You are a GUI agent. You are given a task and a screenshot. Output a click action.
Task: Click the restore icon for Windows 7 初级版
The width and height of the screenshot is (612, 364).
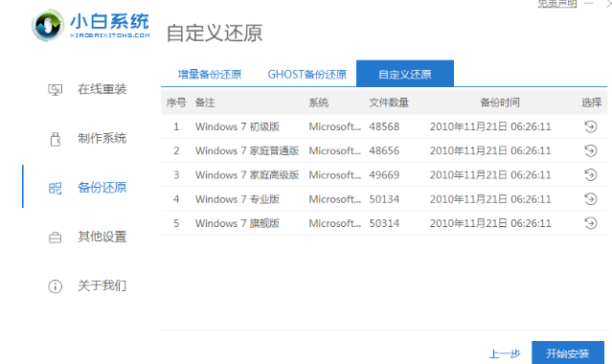coord(591,126)
